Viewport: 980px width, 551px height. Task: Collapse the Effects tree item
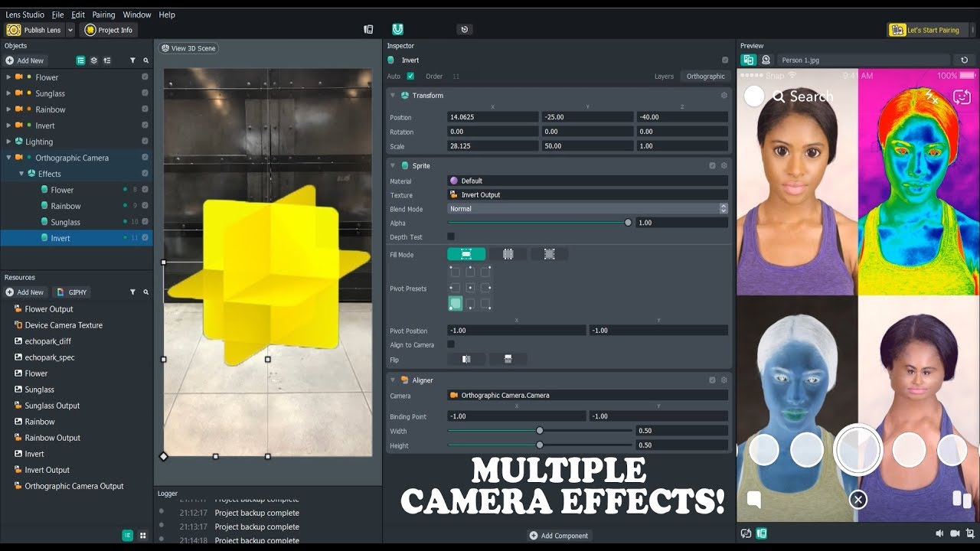[21, 174]
